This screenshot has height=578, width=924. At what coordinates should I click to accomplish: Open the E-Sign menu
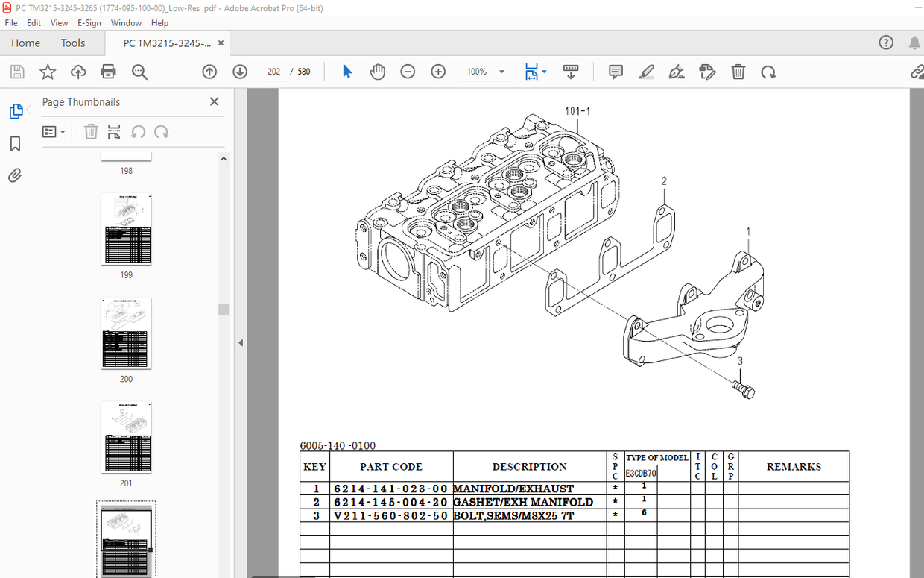click(x=89, y=23)
